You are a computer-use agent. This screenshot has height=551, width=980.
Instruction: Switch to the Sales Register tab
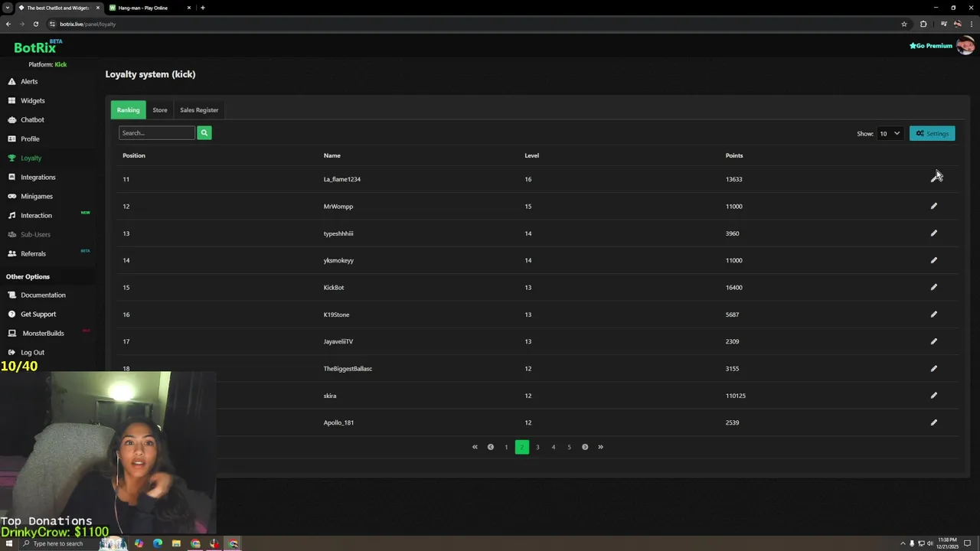[x=199, y=110]
